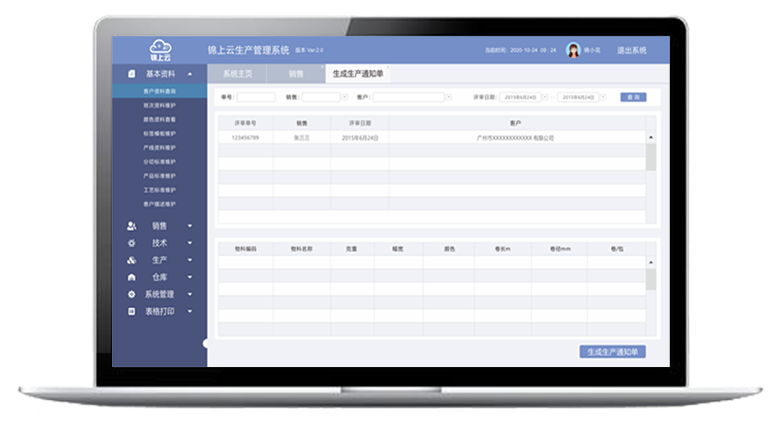Viewport: 779px width, 428px height.
Task: Click the 技术 gear icon in sidebar
Action: (x=131, y=243)
